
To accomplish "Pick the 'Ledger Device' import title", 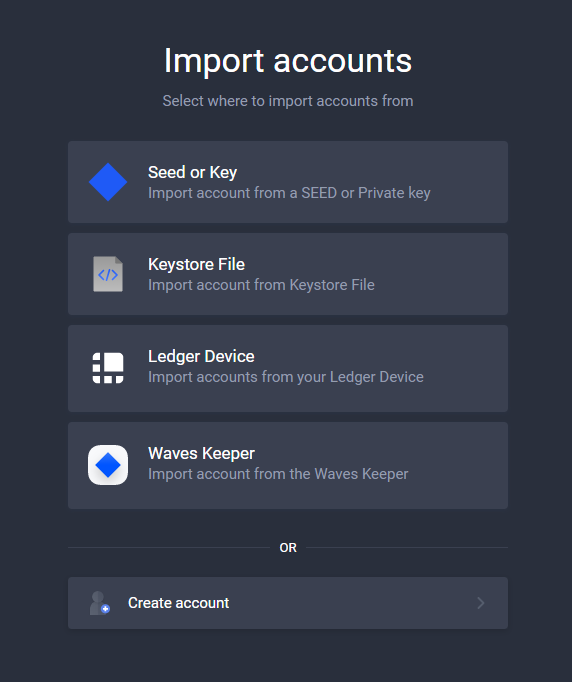I will tap(201, 356).
